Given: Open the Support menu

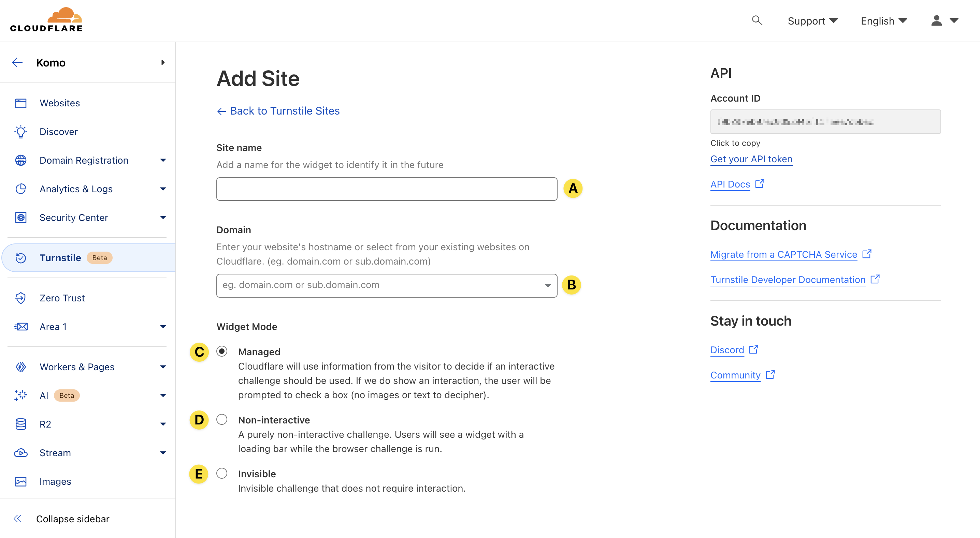Looking at the screenshot, I should (x=812, y=21).
